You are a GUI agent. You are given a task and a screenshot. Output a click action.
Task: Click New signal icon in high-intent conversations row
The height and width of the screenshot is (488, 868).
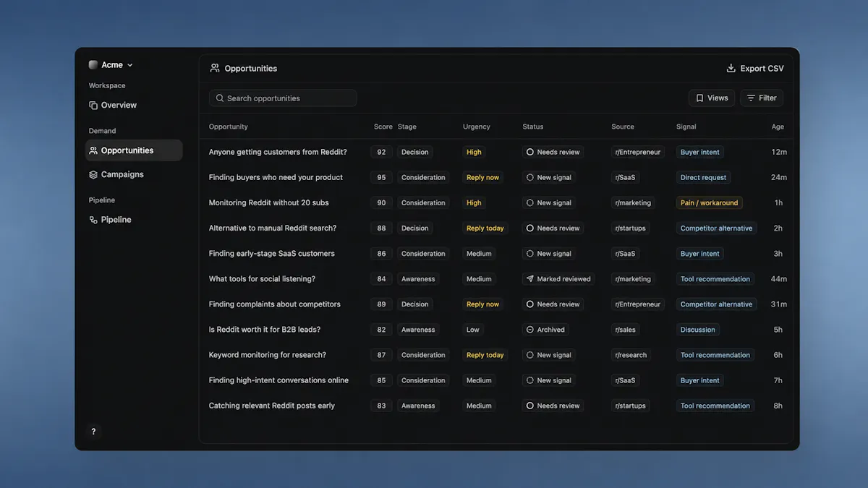[x=530, y=380]
